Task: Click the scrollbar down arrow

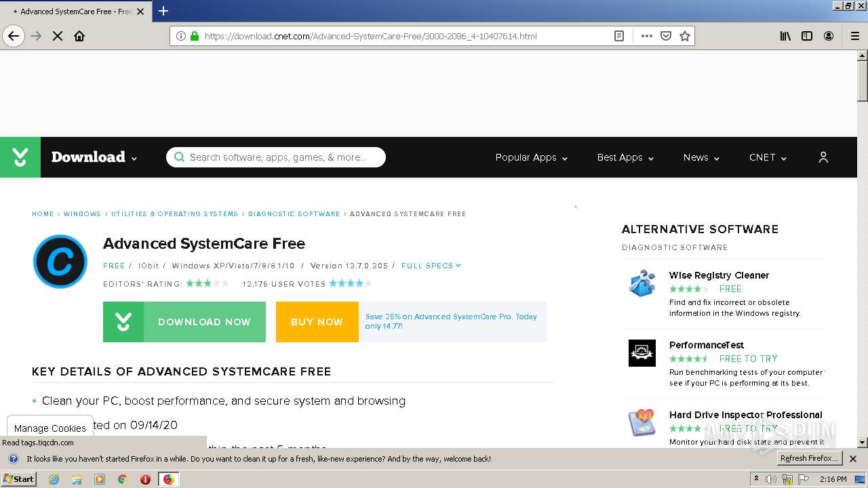Action: coord(863,443)
